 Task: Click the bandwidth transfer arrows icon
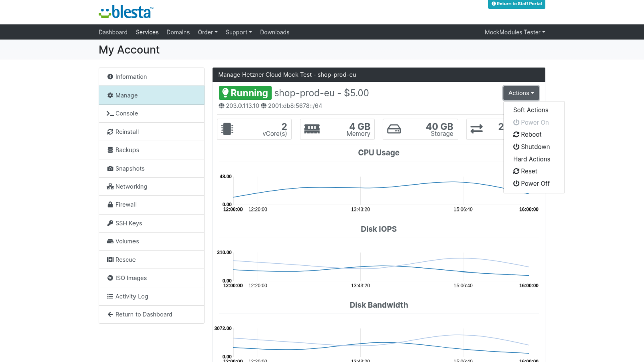476,129
